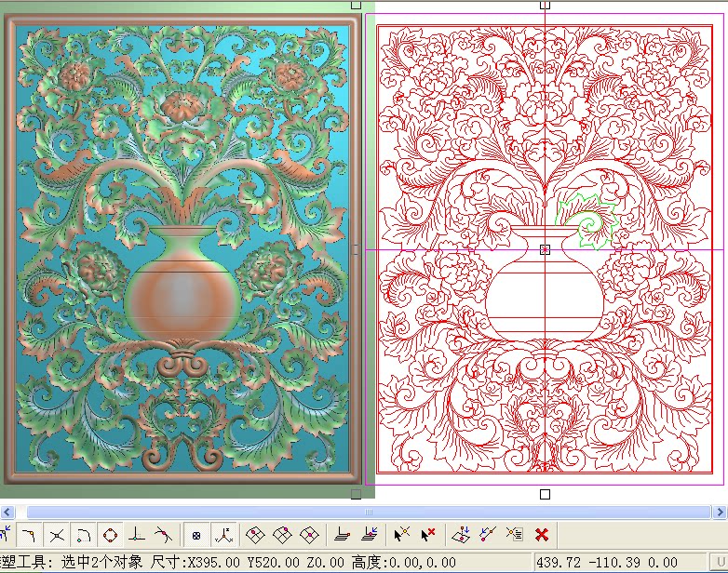Toggle the circle quadrant snap icon
Viewport: 728px width, 573px height.
[111, 535]
